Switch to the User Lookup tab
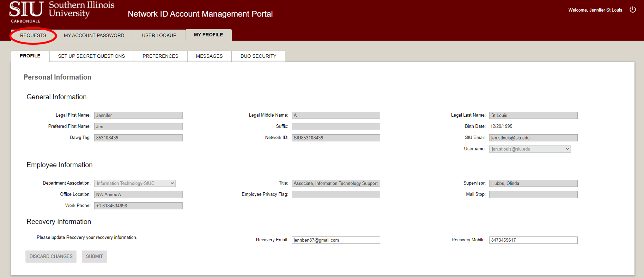Image resolution: width=644 pixels, height=278 pixels. 159,35
